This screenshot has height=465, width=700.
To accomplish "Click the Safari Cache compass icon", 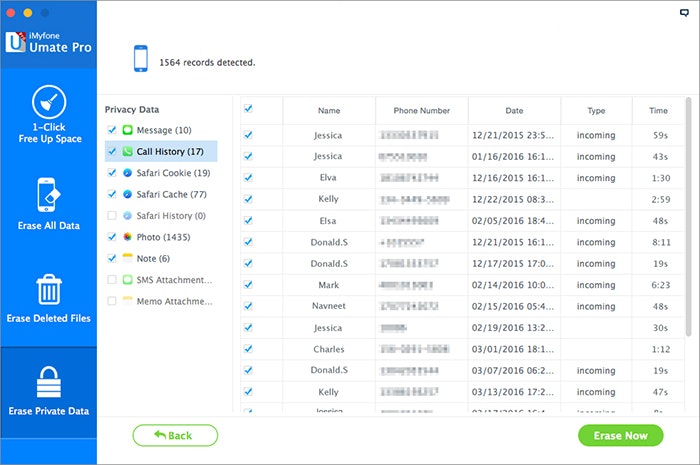I will (128, 194).
